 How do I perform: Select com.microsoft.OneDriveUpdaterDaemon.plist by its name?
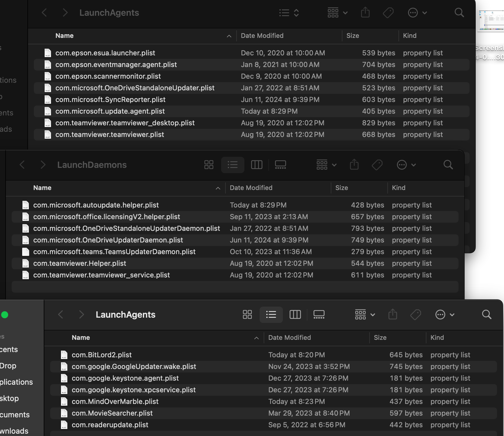click(108, 240)
